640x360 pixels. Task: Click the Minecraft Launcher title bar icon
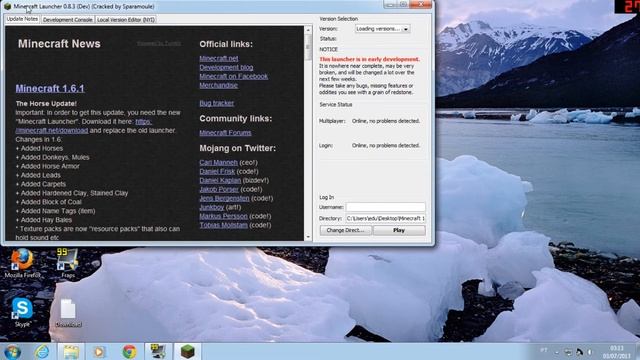point(7,6)
